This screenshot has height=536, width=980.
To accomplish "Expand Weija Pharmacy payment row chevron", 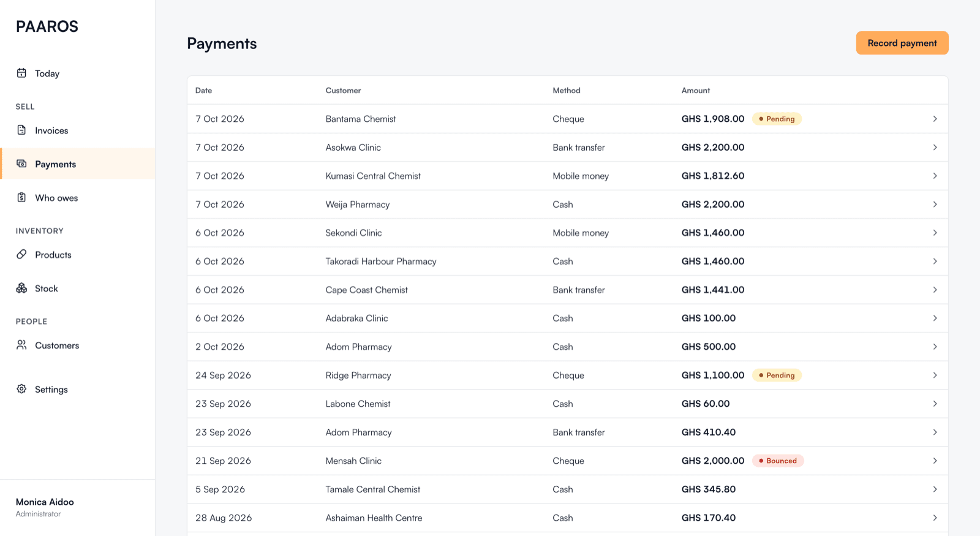I will coord(935,204).
